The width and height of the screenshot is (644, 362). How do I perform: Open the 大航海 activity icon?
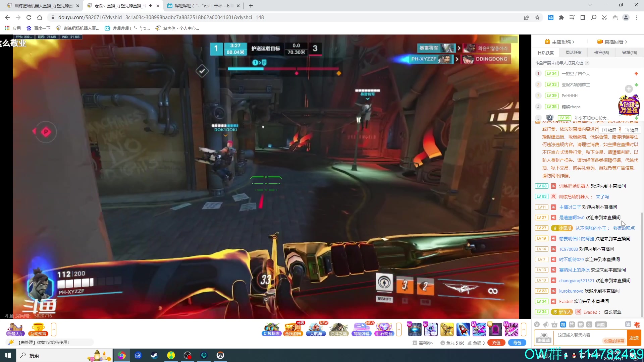[316, 329]
